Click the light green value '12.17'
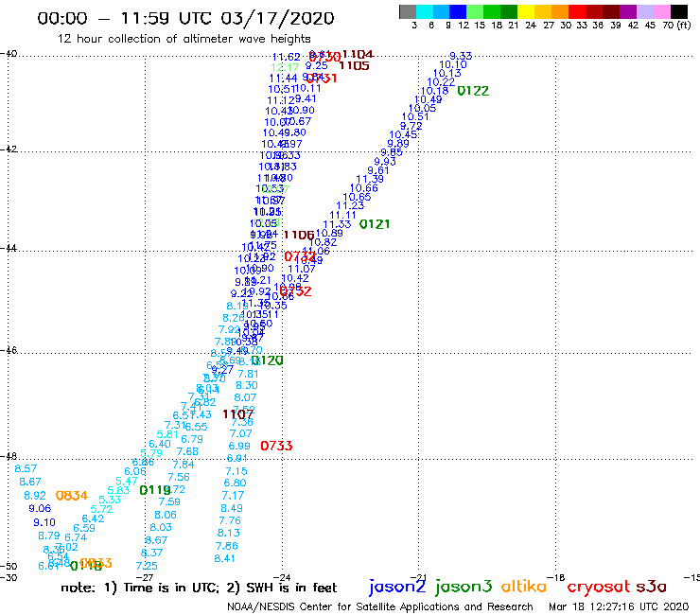Image resolution: width=700 pixels, height=615 pixels. [x=285, y=67]
